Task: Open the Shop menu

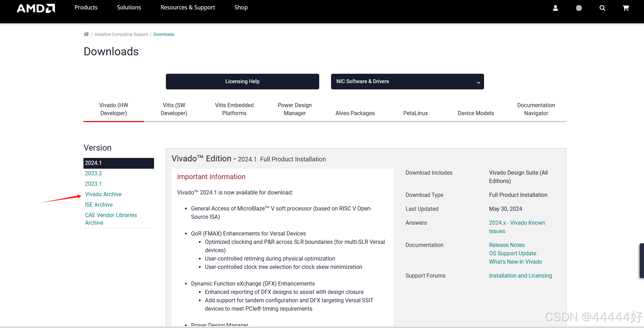Action: (241, 7)
